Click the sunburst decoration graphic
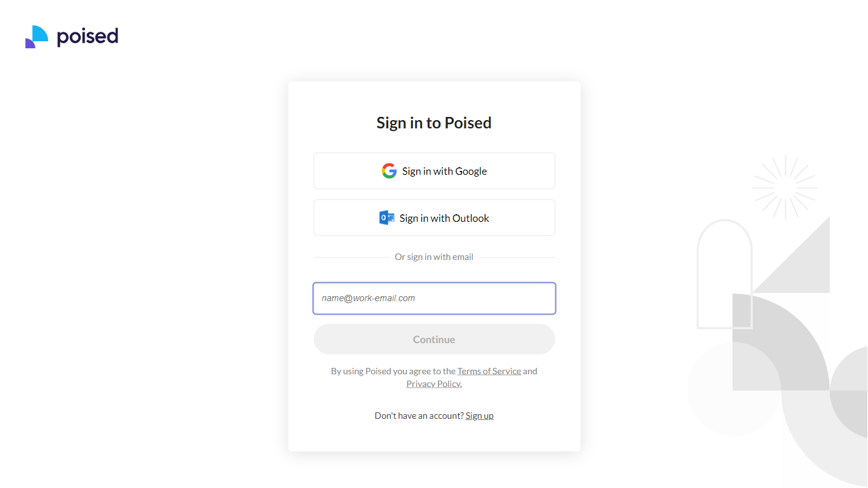 pyautogui.click(x=785, y=187)
